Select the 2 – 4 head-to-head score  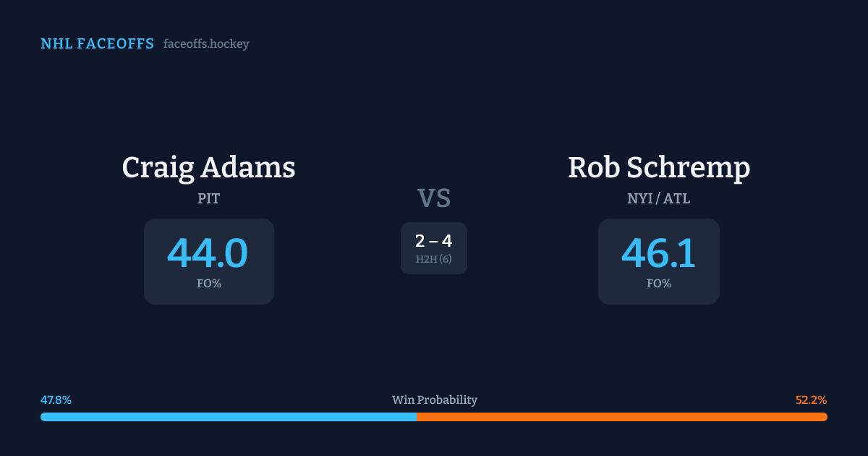[434, 242]
